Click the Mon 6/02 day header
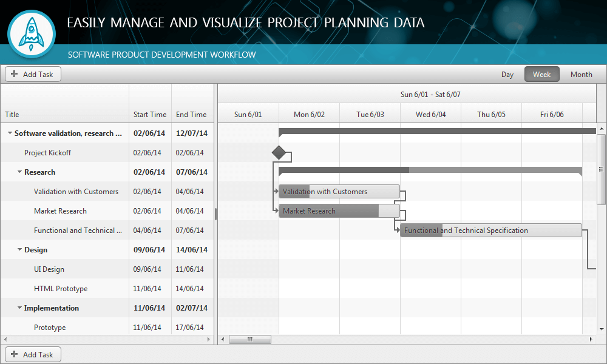This screenshot has width=607, height=364. (x=309, y=113)
